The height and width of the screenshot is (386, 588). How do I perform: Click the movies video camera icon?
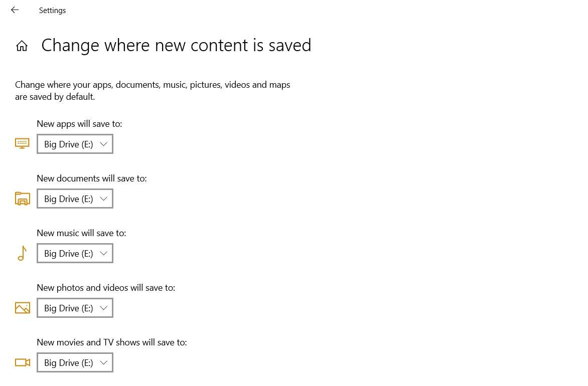point(22,362)
